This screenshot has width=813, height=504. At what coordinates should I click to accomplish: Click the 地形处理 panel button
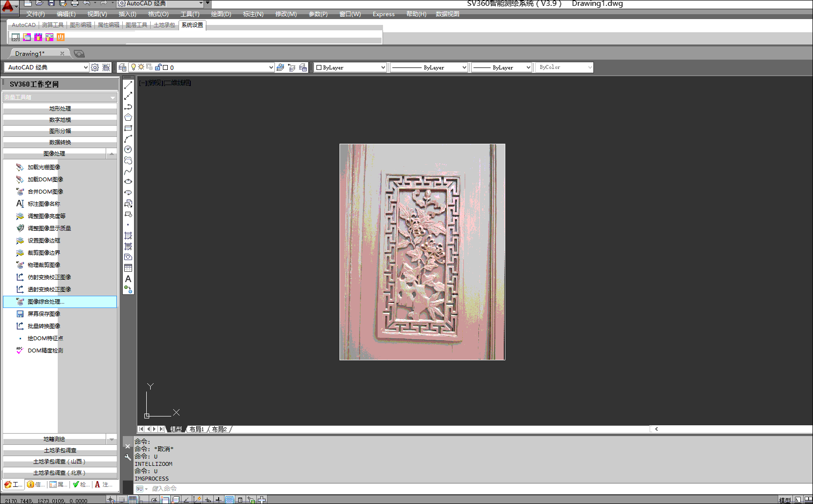click(x=60, y=109)
